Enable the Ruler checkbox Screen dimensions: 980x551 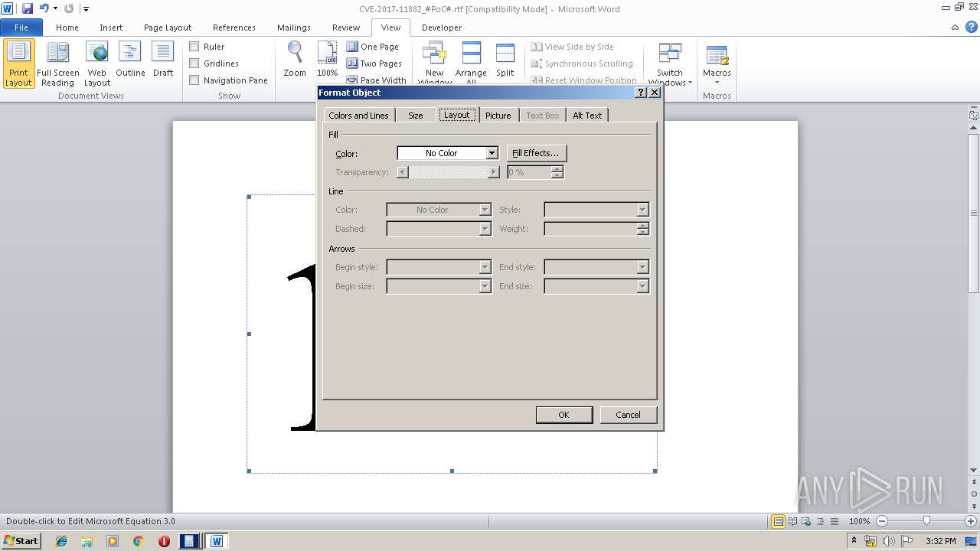[x=194, y=47]
